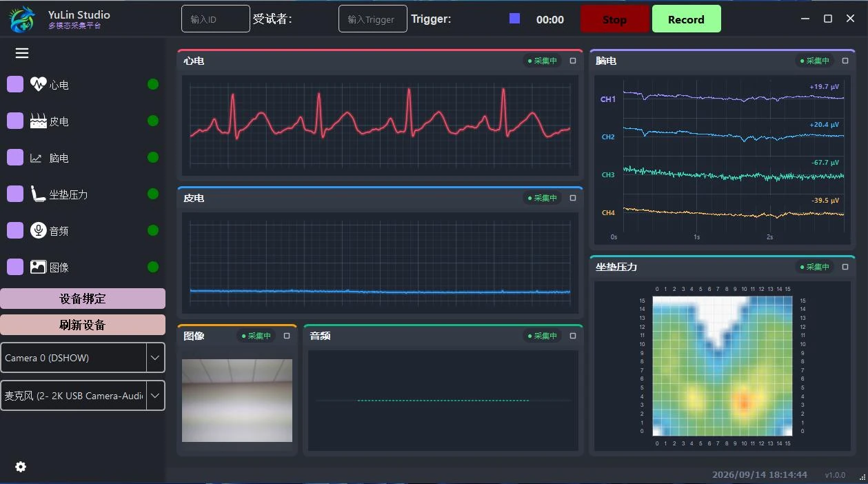Click the -39.5 µV value

825,201
